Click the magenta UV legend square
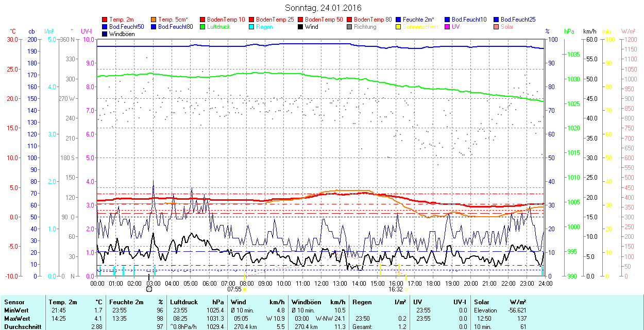The image size is (644, 330). pyautogui.click(x=448, y=27)
